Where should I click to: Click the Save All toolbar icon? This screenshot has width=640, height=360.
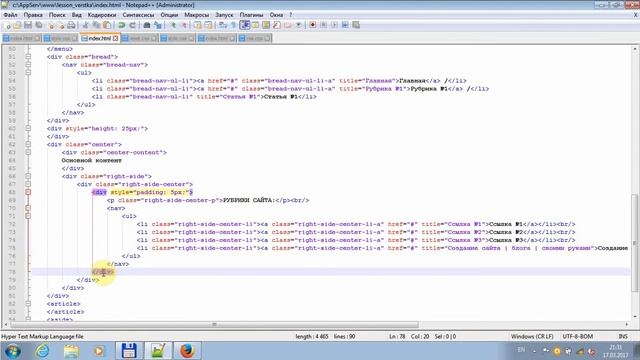click(x=39, y=25)
